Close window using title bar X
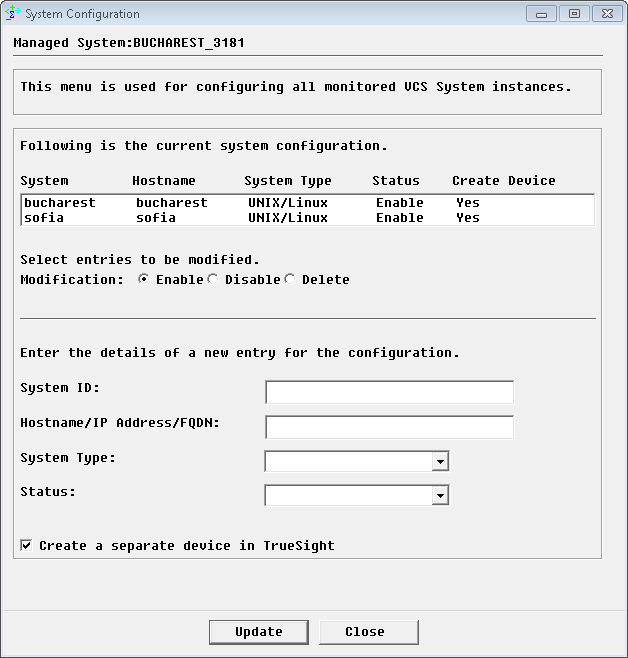This screenshot has width=628, height=658. (x=605, y=14)
